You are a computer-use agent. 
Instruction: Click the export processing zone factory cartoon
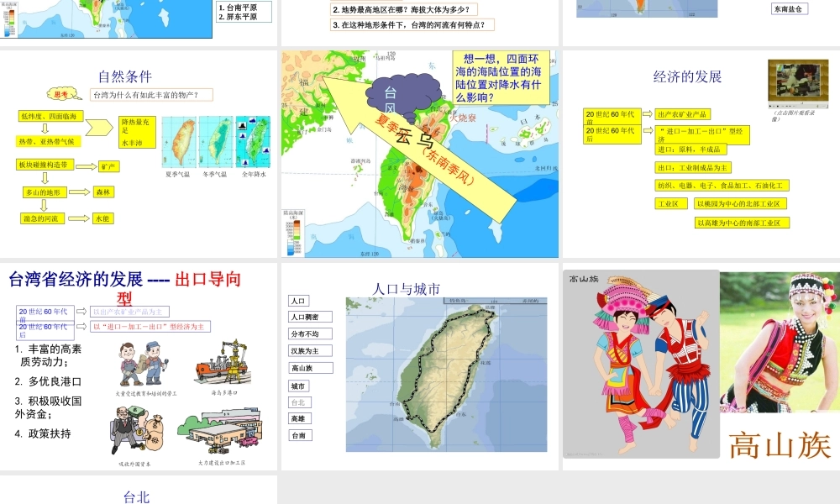(220, 431)
